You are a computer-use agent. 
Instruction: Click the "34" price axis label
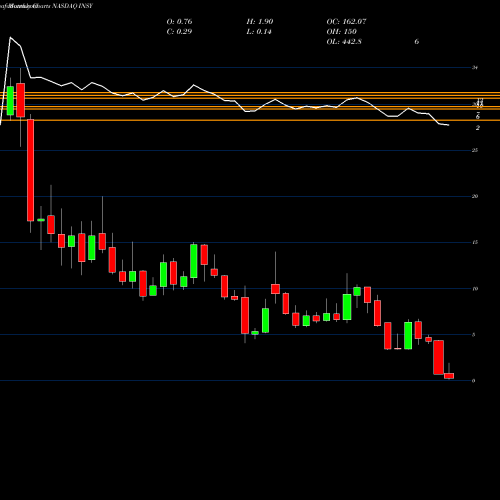coord(475,68)
